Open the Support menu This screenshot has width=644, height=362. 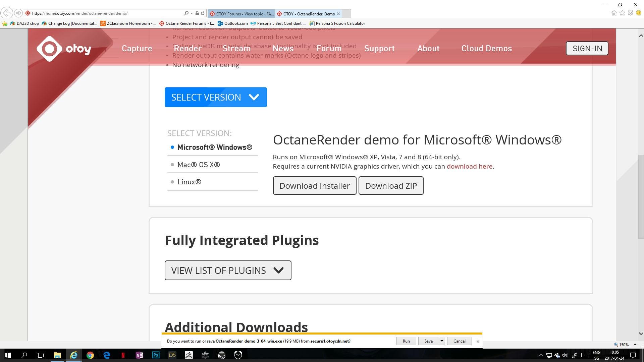[x=379, y=48]
